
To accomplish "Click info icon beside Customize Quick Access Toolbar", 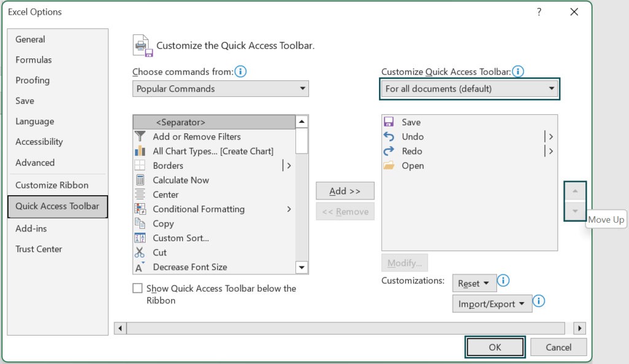I will pos(518,71).
